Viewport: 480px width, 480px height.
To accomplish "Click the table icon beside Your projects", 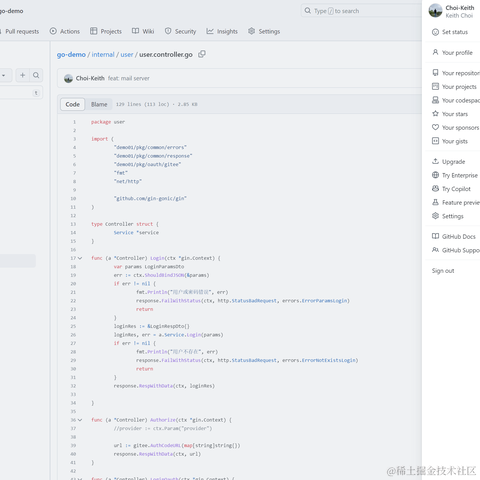I will (435, 86).
